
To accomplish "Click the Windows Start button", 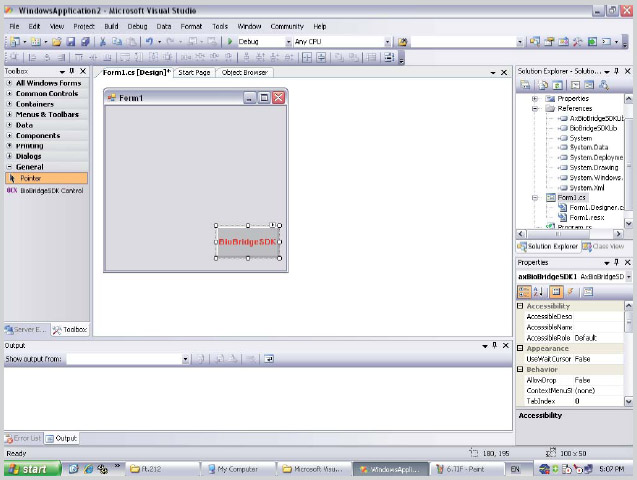I will (x=32, y=469).
